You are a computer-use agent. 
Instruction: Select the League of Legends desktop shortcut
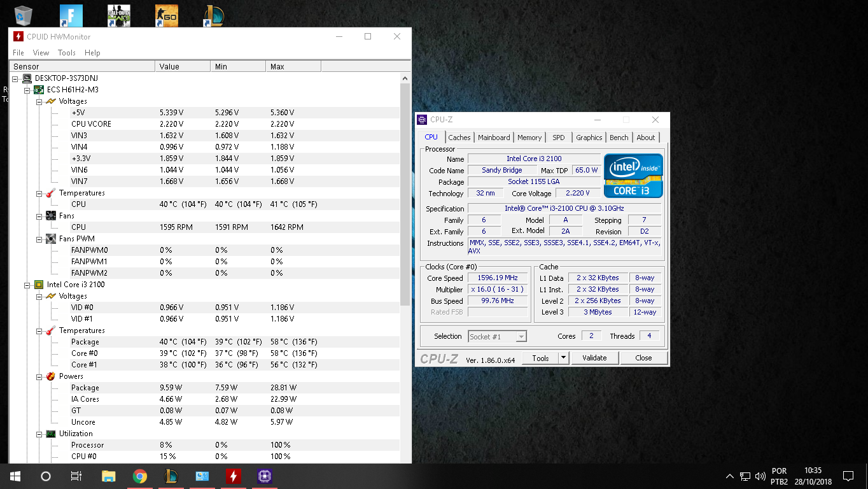214,16
